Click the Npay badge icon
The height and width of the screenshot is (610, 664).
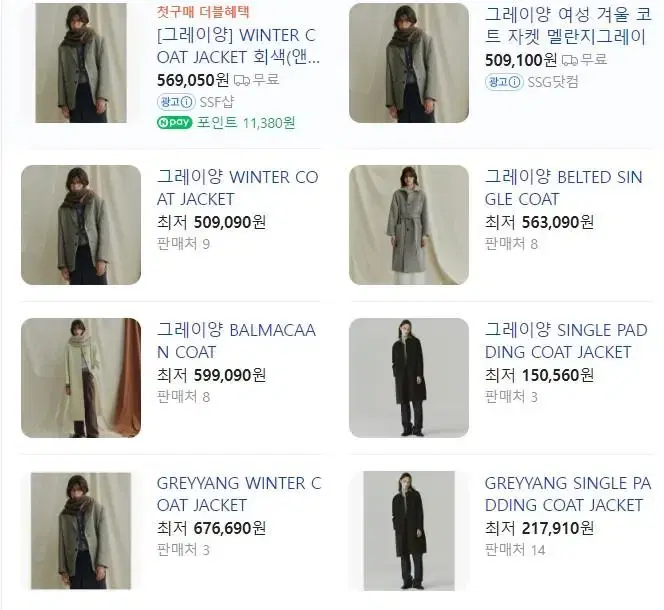pos(174,123)
